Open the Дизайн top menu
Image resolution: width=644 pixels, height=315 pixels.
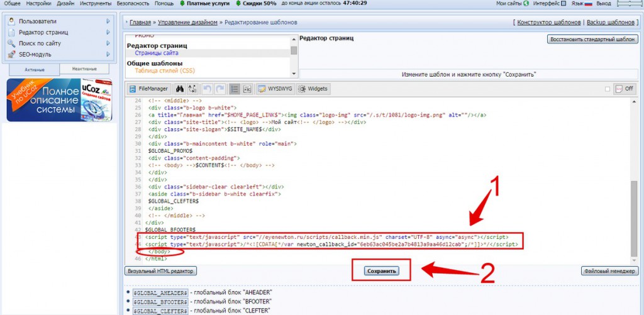tap(65, 3)
